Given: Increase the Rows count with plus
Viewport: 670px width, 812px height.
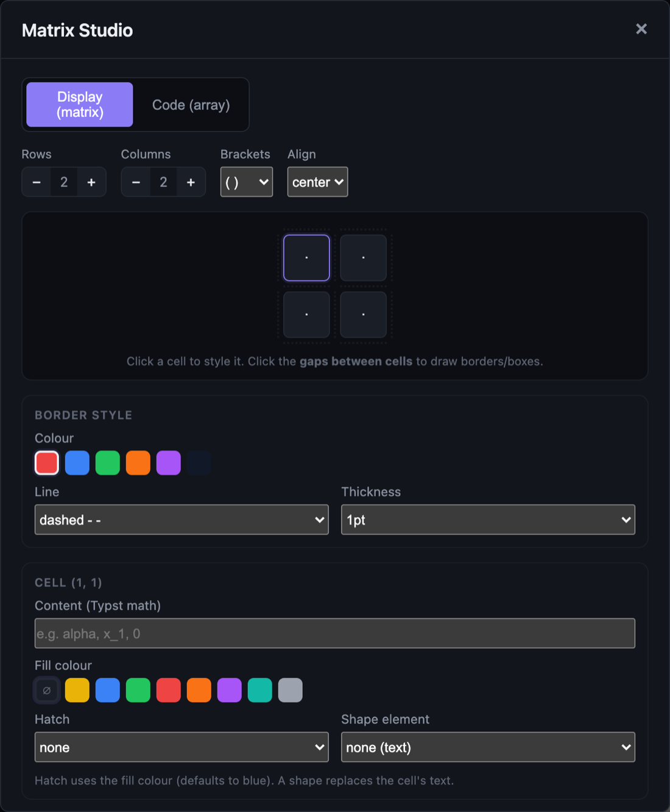Looking at the screenshot, I should 91,182.
